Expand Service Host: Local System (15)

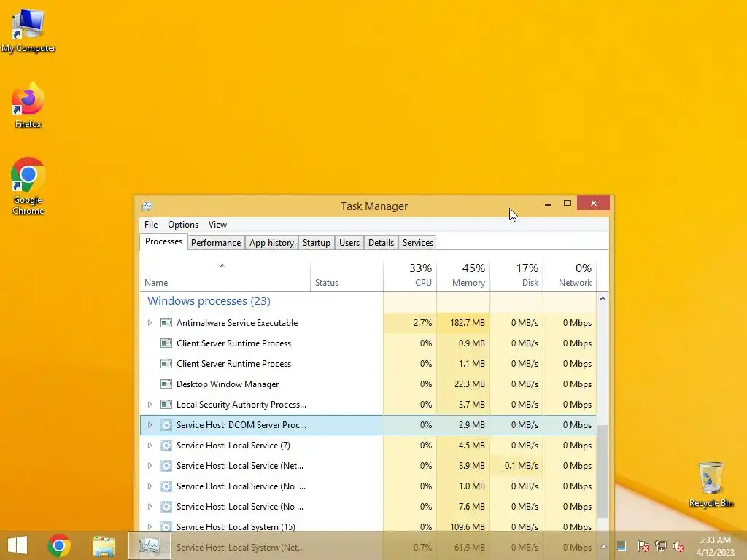tap(150, 527)
